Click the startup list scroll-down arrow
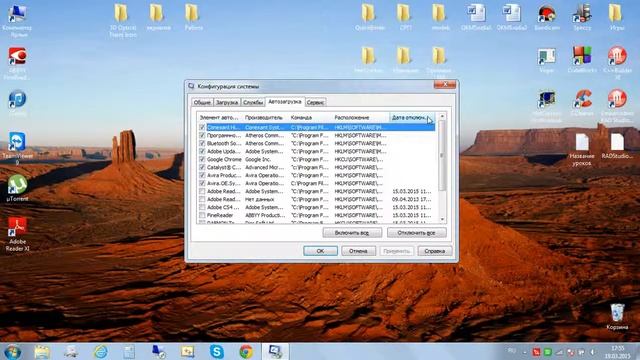The height and width of the screenshot is (360, 640). click(x=442, y=220)
